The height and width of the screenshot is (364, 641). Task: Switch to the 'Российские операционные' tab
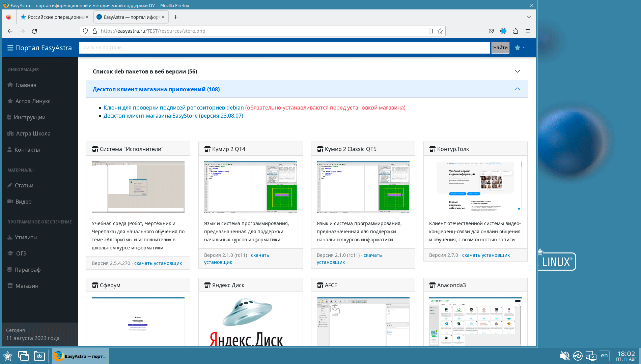coord(54,17)
